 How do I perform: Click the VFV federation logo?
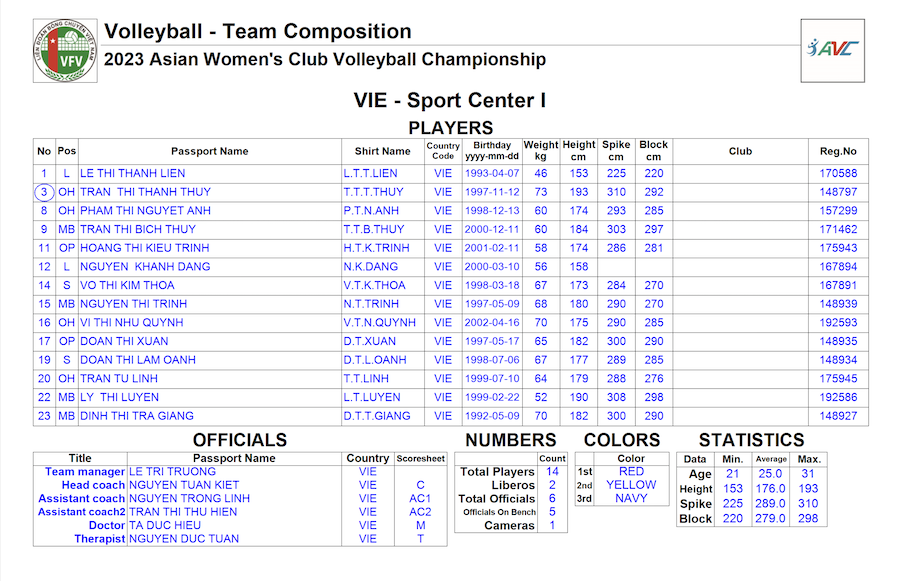point(65,51)
